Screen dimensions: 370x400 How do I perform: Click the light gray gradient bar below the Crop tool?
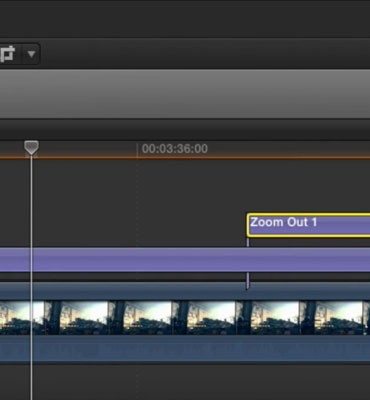click(x=185, y=94)
